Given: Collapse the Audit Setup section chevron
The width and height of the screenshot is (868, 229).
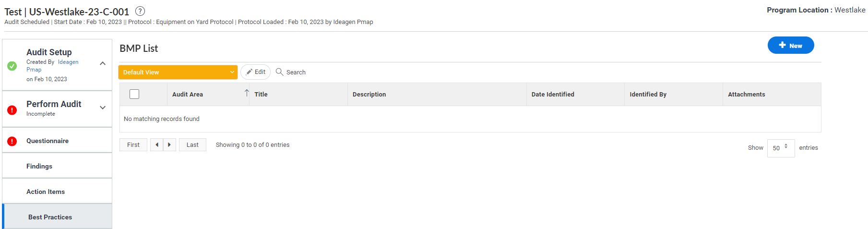Looking at the screenshot, I should (x=103, y=63).
